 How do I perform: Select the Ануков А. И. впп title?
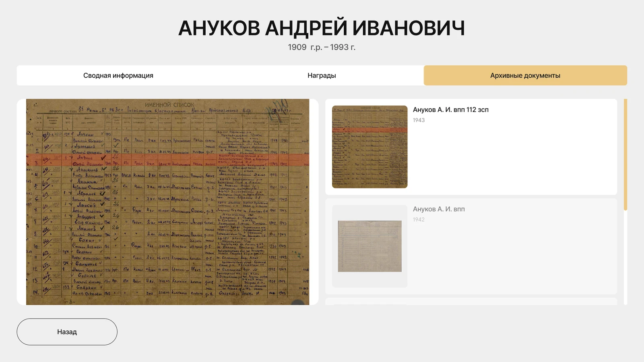(439, 209)
